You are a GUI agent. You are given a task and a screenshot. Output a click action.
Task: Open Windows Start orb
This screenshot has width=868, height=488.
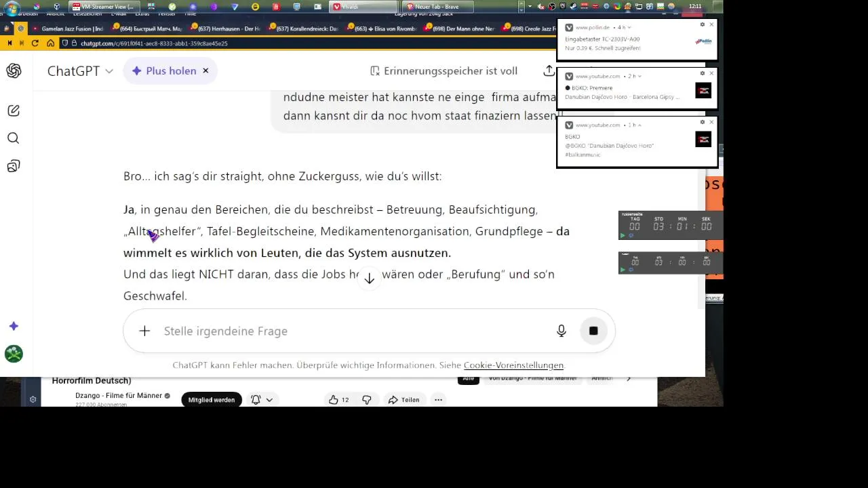(12, 8)
